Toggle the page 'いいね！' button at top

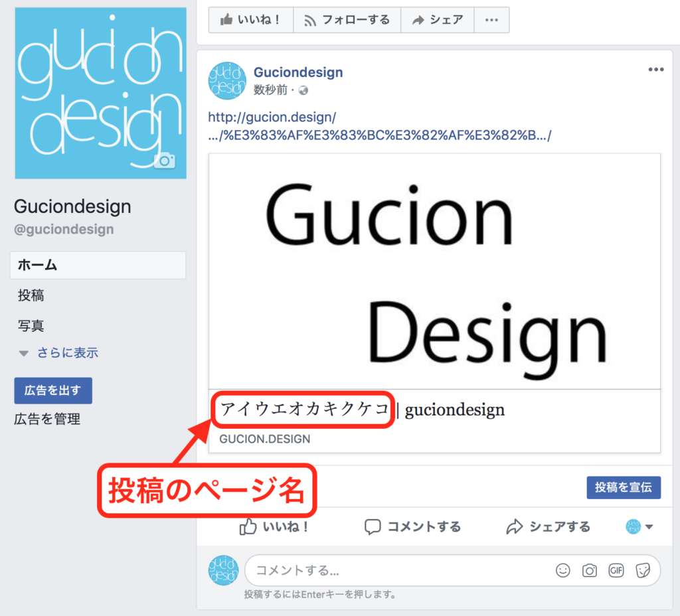pos(250,20)
